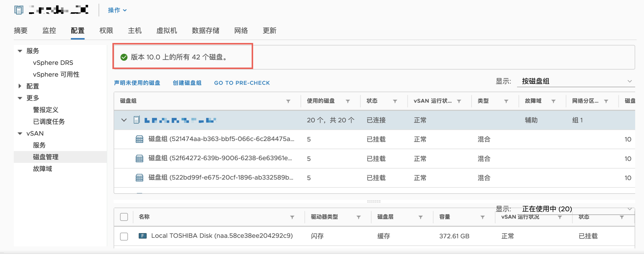Click the cluster icon beside the title
The width and height of the screenshot is (644, 255).
18,10
